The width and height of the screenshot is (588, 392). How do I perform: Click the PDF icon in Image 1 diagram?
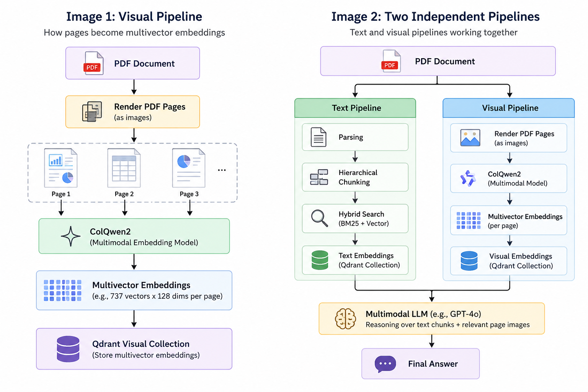pyautogui.click(x=94, y=63)
